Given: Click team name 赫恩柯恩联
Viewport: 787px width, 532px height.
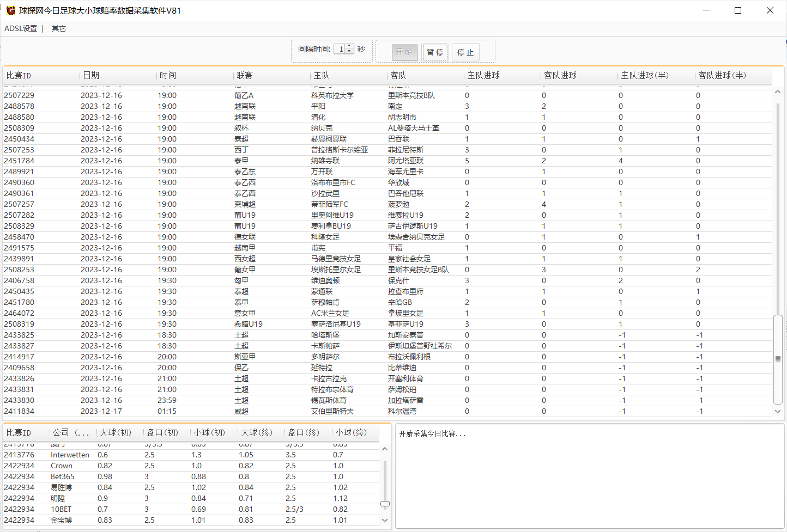Looking at the screenshot, I should 329,139.
